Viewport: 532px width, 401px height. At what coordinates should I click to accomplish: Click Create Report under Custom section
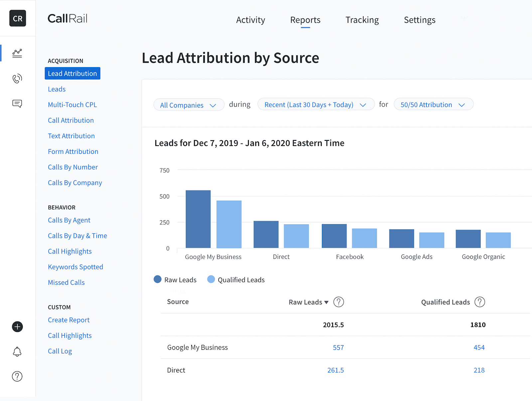click(68, 320)
